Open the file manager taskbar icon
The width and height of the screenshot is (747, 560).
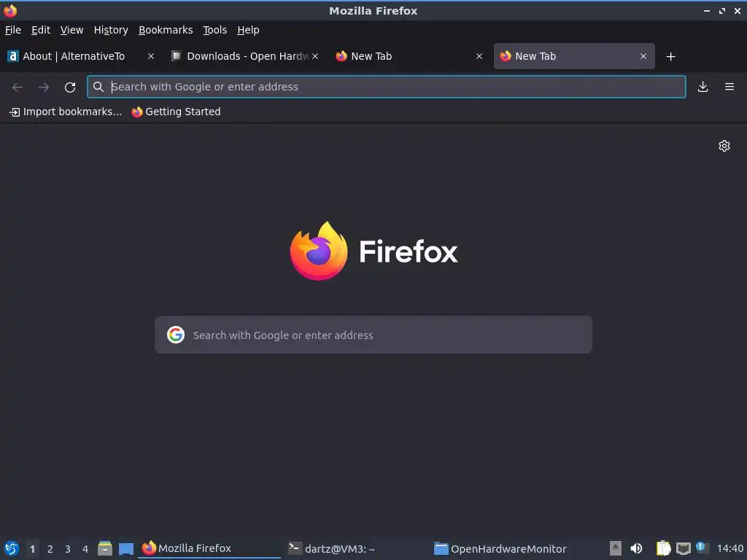point(105,548)
